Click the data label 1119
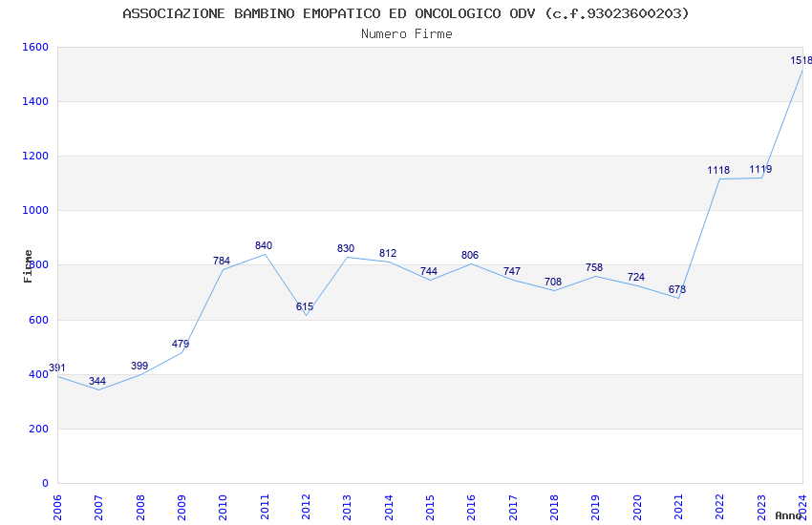 pyautogui.click(x=760, y=169)
